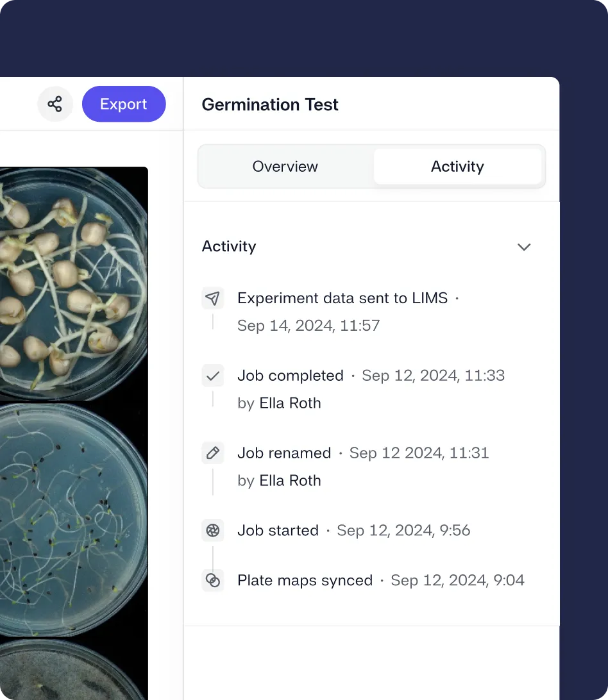
Task: Open the 'Experiment data sent to LIMS' entry
Action: (x=342, y=298)
